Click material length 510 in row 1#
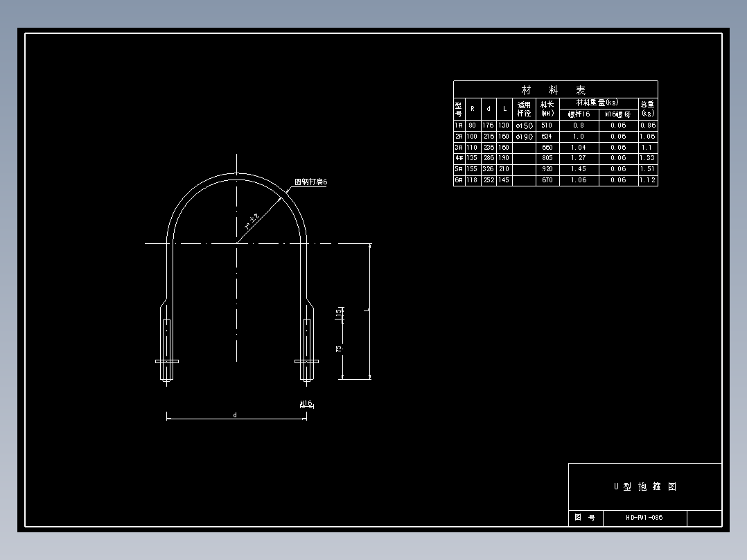747x560 pixels. coord(547,125)
